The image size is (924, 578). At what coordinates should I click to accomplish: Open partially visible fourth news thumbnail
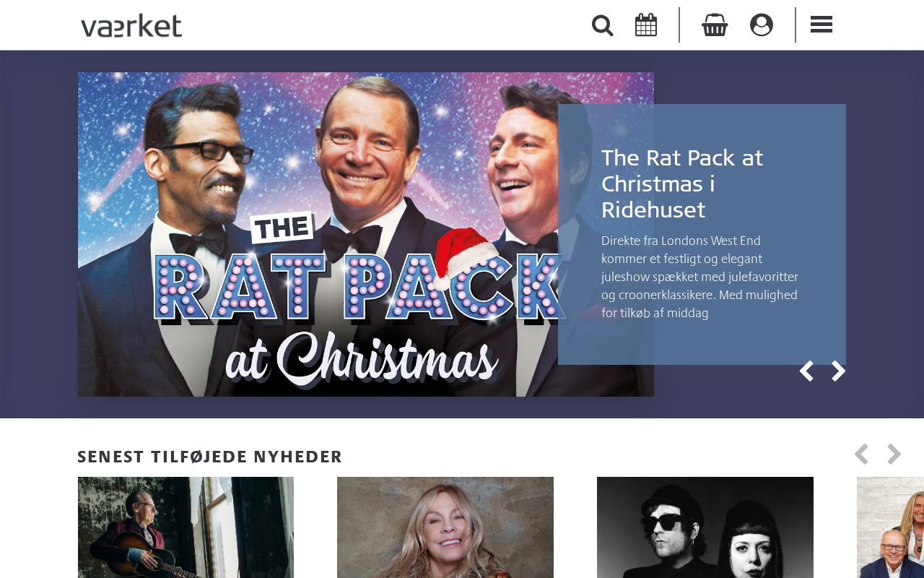[890, 527]
